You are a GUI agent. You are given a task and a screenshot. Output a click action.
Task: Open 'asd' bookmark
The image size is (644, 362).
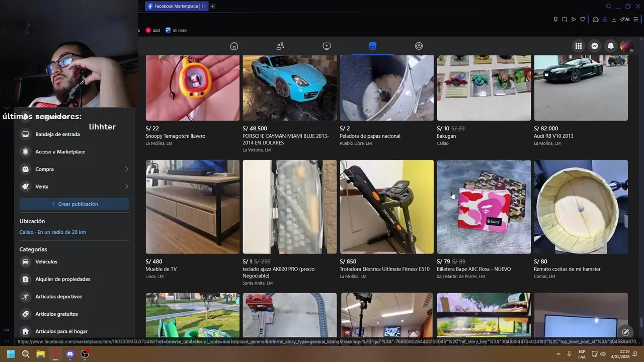(153, 30)
